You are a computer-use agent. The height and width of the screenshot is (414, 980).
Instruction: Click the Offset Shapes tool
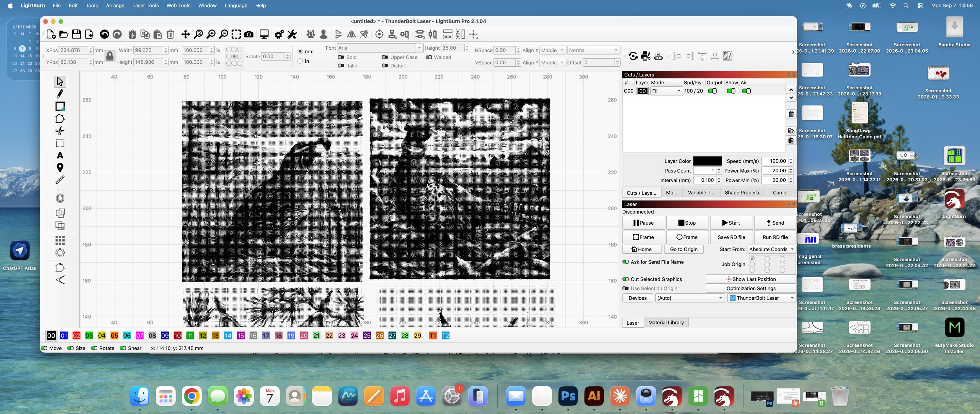60,198
